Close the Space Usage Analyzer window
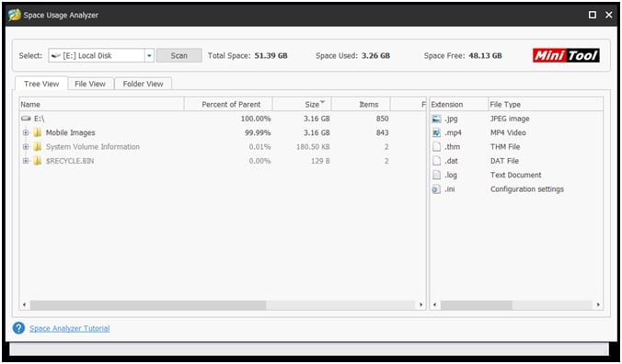This screenshot has height=364, width=622. click(609, 15)
